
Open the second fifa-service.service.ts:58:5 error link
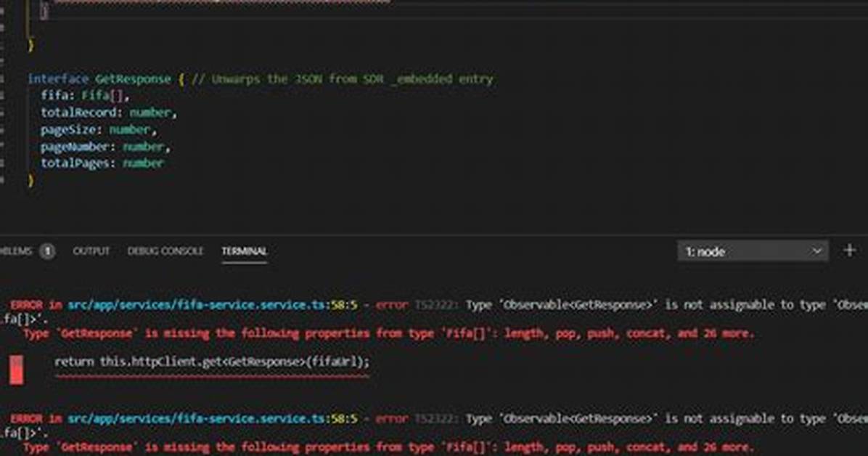pyautogui.click(x=213, y=418)
